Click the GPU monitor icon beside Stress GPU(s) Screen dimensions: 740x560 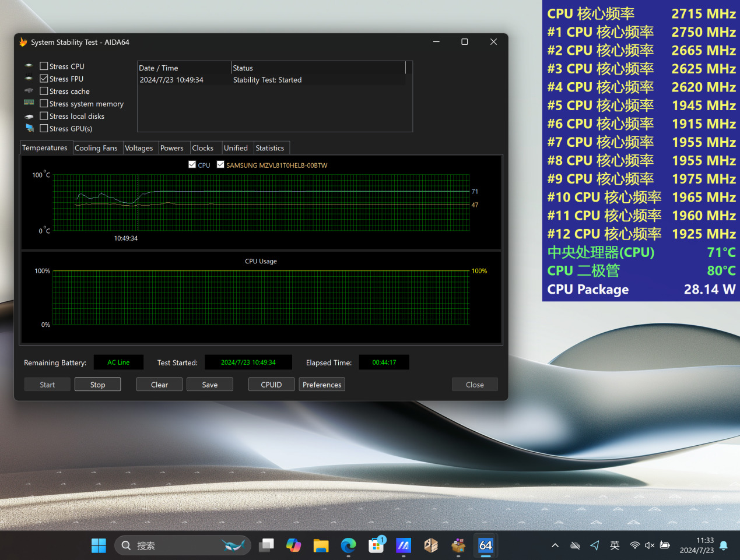click(29, 128)
